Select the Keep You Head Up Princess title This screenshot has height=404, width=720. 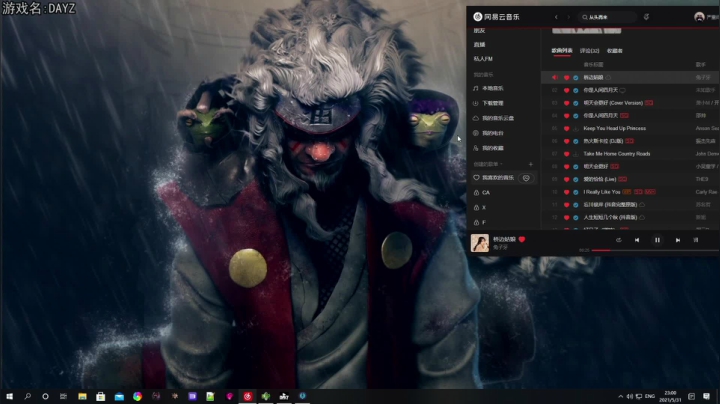pos(614,129)
